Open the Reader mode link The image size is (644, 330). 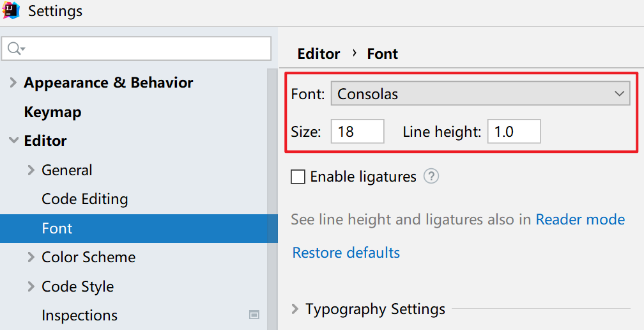coord(580,219)
